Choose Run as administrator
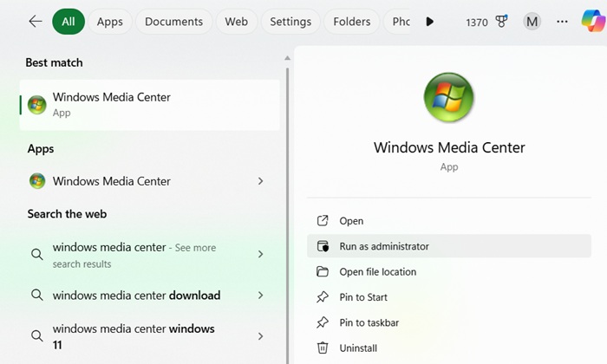607x364 pixels. pos(449,246)
